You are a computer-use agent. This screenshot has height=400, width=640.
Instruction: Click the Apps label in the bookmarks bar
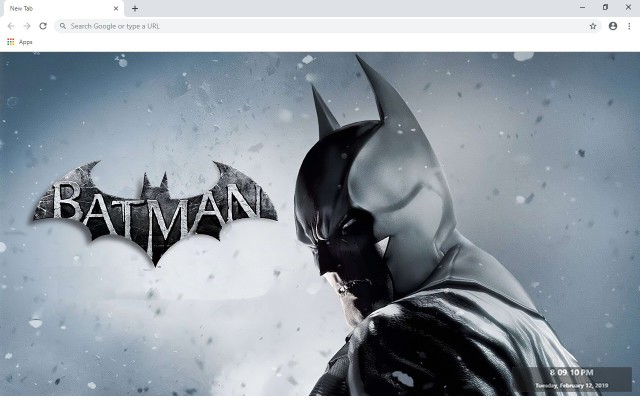(x=25, y=42)
